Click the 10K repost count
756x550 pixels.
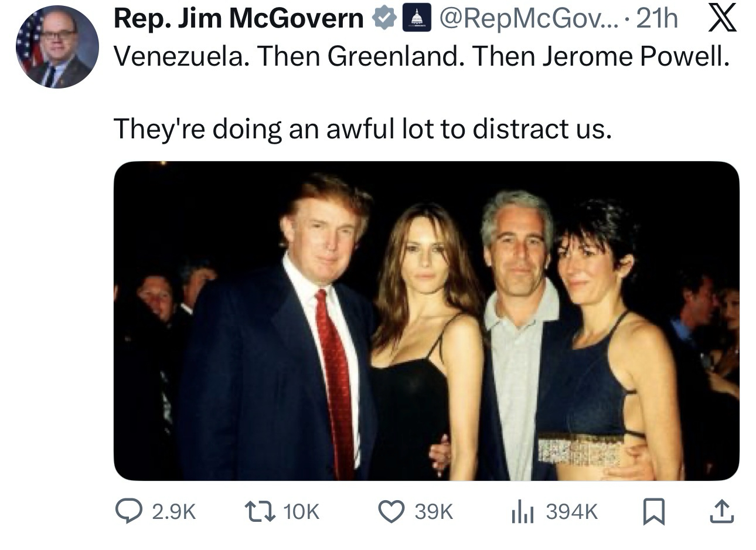click(301, 512)
